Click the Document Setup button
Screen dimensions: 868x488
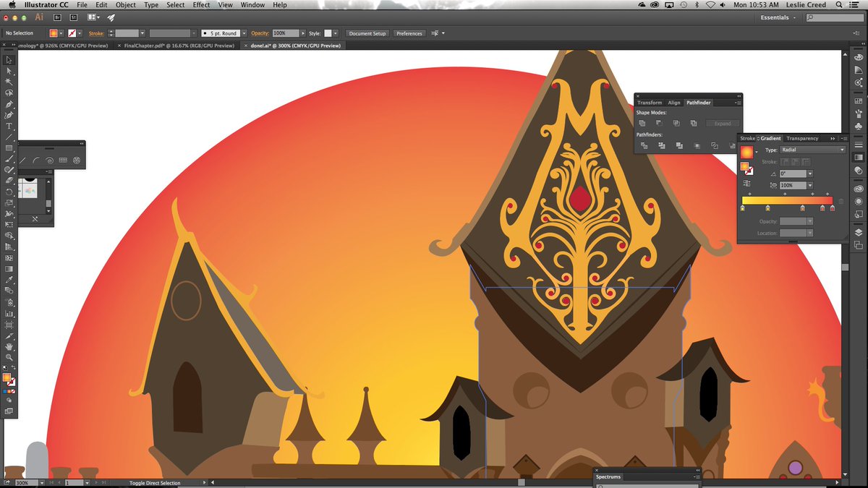point(368,33)
